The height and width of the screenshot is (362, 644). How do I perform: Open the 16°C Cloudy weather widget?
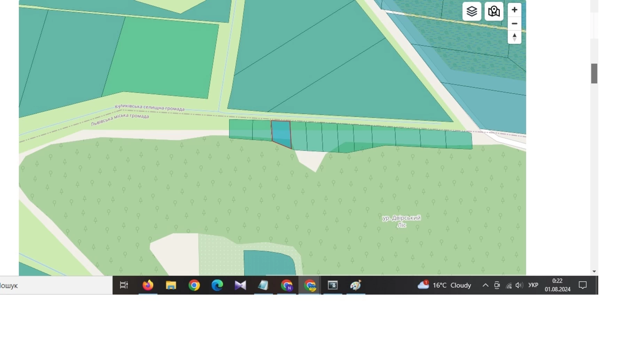[445, 285]
